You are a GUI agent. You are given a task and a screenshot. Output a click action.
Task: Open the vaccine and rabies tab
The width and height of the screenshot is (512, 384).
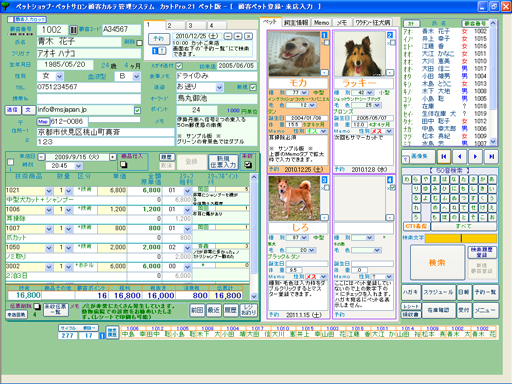pyautogui.click(x=372, y=22)
